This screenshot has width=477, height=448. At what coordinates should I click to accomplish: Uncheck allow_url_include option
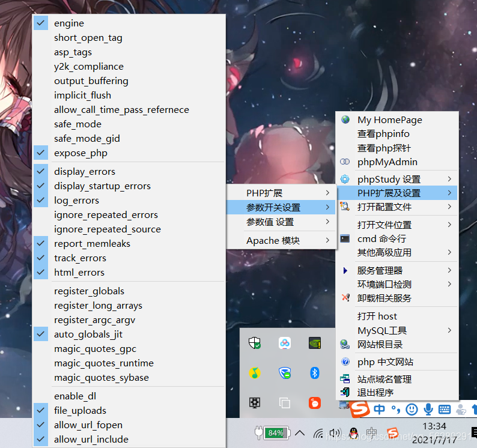click(x=129, y=439)
